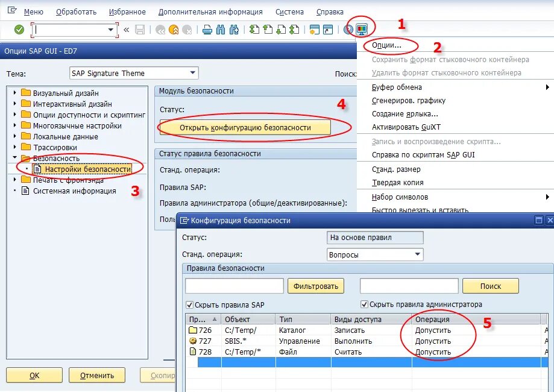Click the Find Next binoculars-plus icon
This screenshot has height=392, width=554.
234,30
